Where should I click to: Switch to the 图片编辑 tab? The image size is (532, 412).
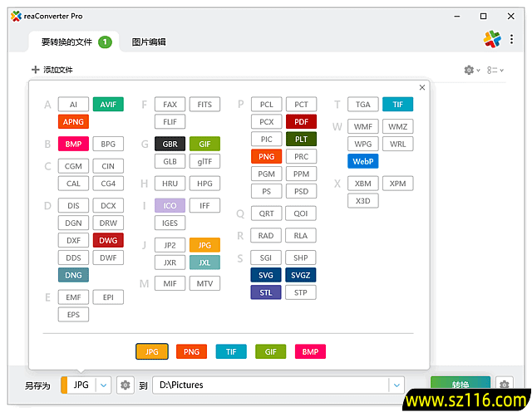click(x=149, y=42)
